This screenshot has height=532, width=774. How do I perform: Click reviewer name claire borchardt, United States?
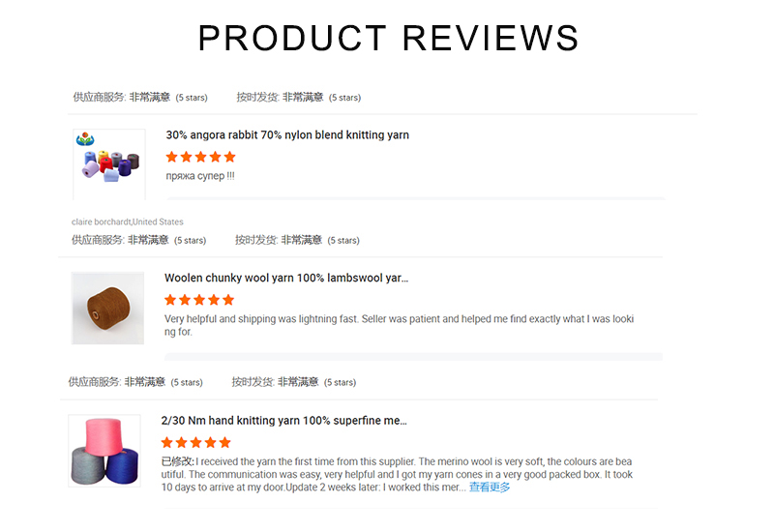127,222
